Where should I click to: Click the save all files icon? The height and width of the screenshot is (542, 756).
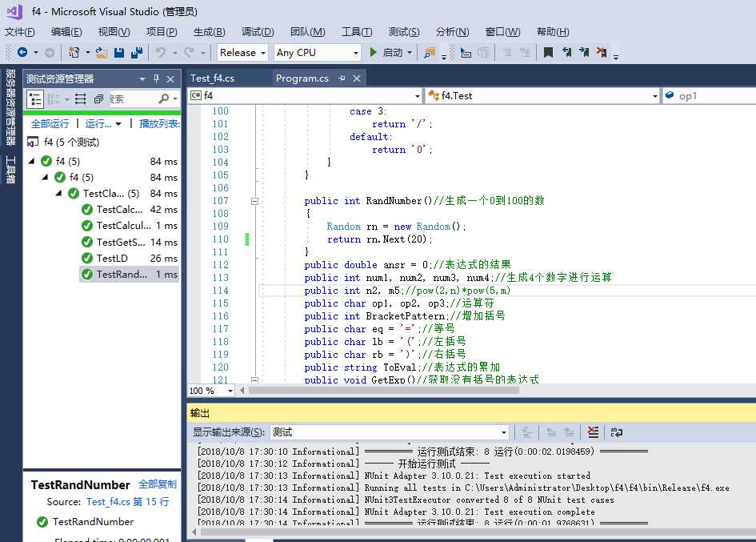click(137, 52)
